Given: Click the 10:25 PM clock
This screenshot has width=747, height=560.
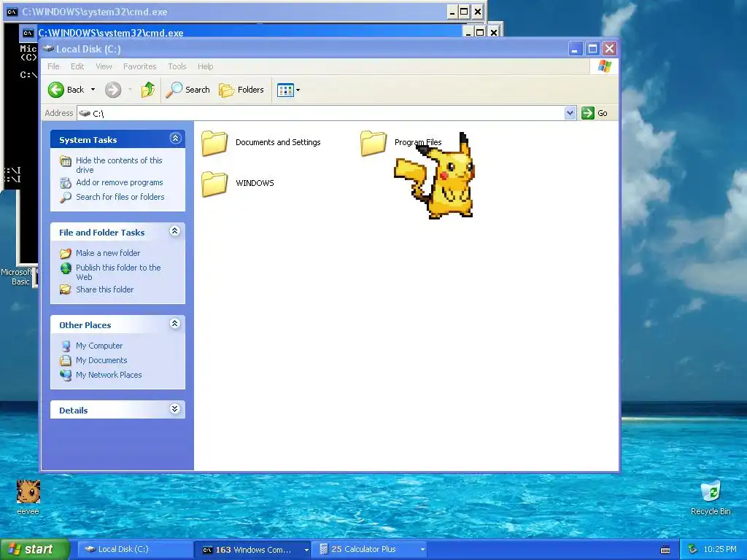Looking at the screenshot, I should coord(720,549).
